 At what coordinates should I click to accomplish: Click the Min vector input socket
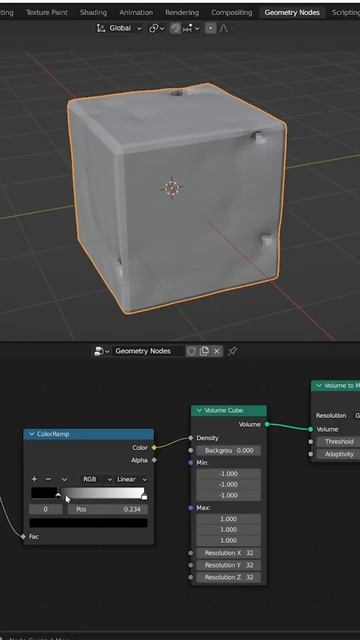[191, 463]
